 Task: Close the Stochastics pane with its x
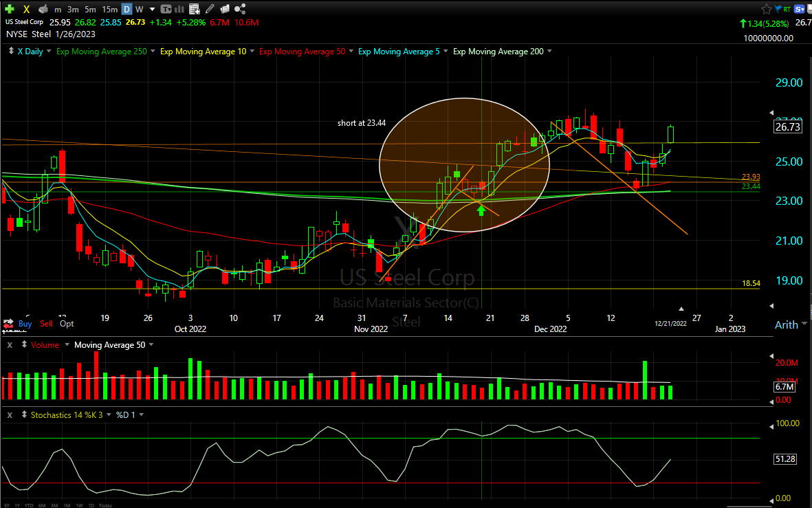pos(10,415)
